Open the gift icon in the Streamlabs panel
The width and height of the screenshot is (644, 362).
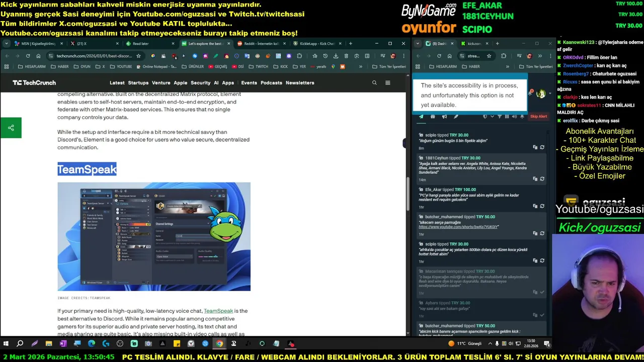pos(433,117)
